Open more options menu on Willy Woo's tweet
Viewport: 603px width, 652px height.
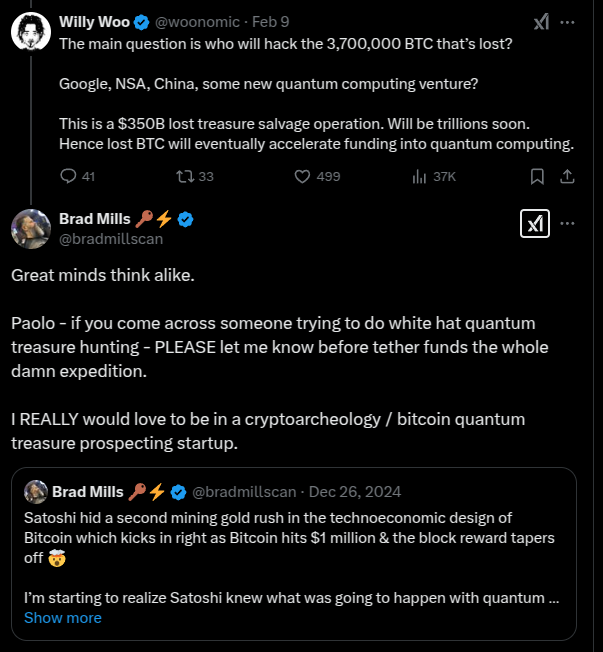[x=567, y=22]
